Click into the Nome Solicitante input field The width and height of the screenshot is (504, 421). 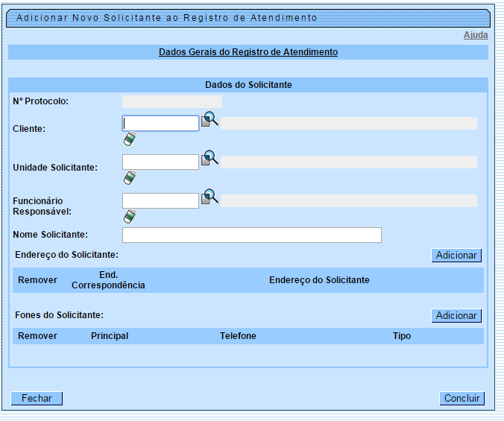click(x=252, y=235)
